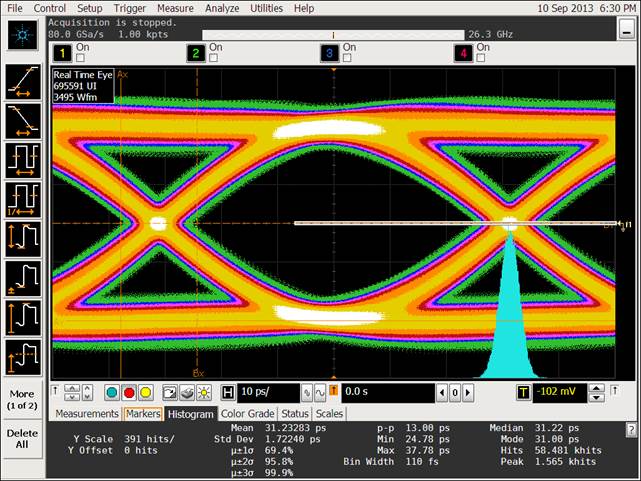Open the Trigger menu
The width and height of the screenshot is (641, 481).
pos(130,8)
